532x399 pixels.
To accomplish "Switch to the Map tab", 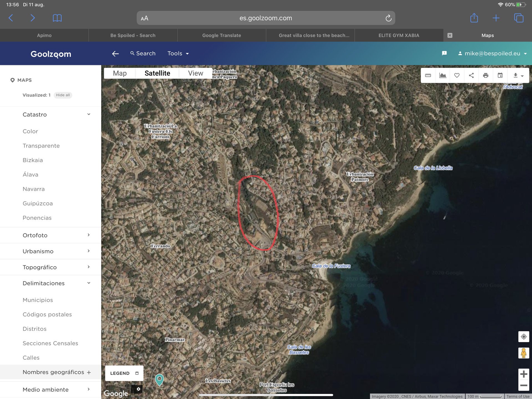I will [119, 73].
